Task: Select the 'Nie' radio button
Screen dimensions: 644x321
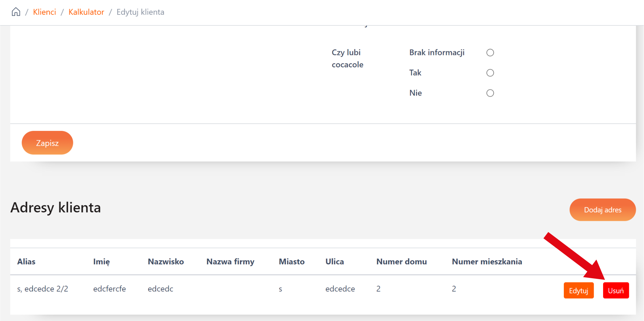Action: tap(490, 93)
